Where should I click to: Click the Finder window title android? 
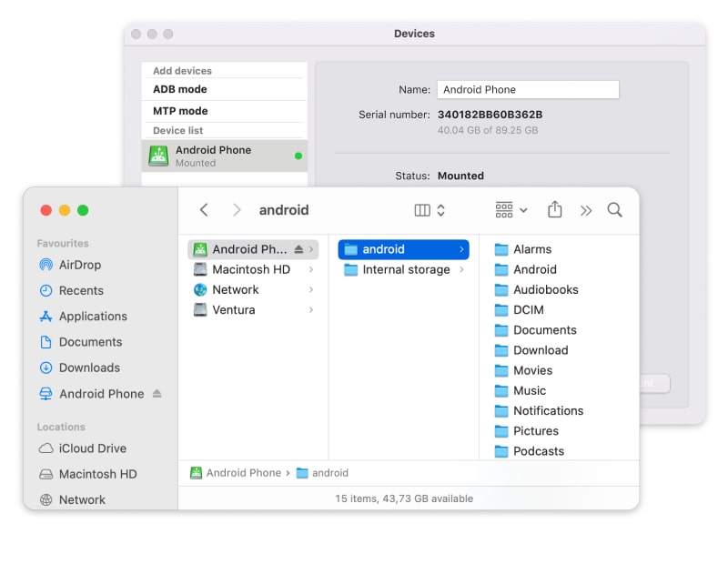coord(284,210)
